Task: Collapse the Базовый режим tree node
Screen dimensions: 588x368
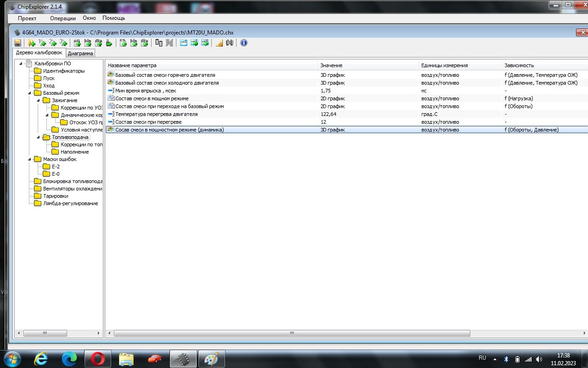Action: pyautogui.click(x=30, y=93)
